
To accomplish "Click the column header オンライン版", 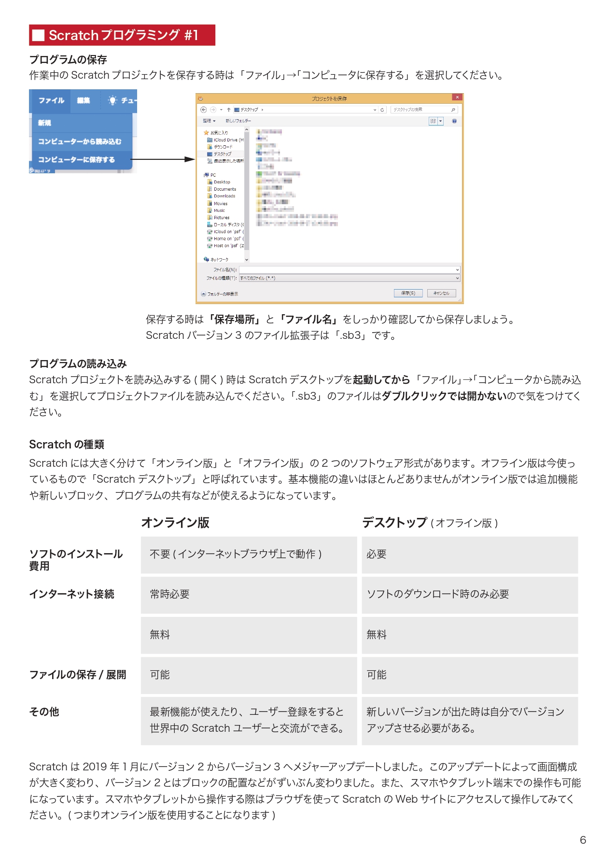I will pyautogui.click(x=175, y=523).
